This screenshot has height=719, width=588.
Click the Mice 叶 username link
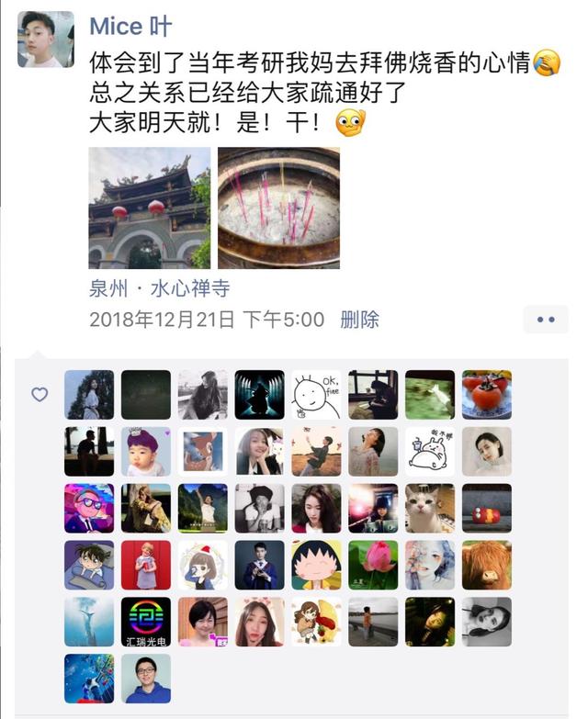coord(130,26)
